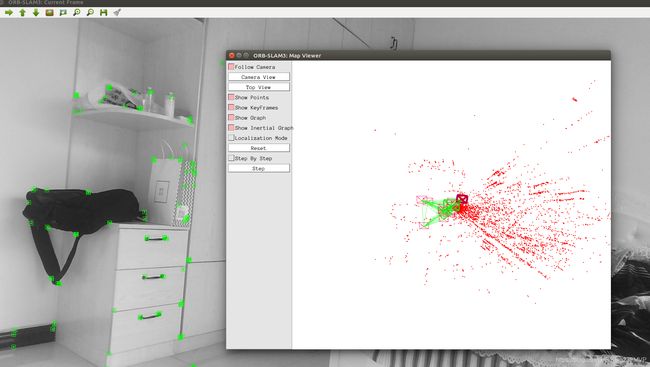650x367 pixels.
Task: Toggle the Show Inertial Graph checkbox
Action: [x=231, y=128]
